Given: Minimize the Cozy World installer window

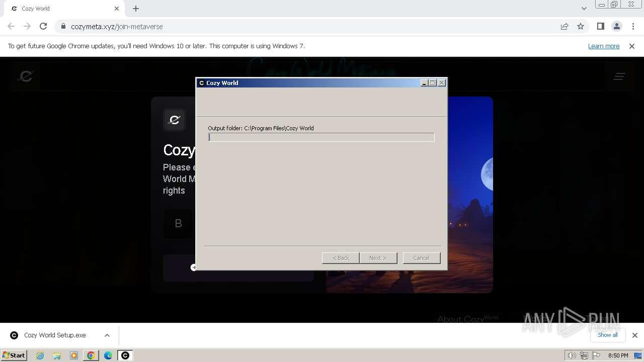Looking at the screenshot, I should click(424, 83).
